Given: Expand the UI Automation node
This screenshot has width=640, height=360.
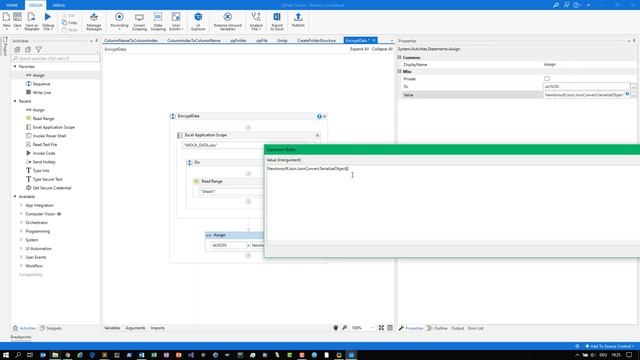Looking at the screenshot, I should pyautogui.click(x=21, y=249).
